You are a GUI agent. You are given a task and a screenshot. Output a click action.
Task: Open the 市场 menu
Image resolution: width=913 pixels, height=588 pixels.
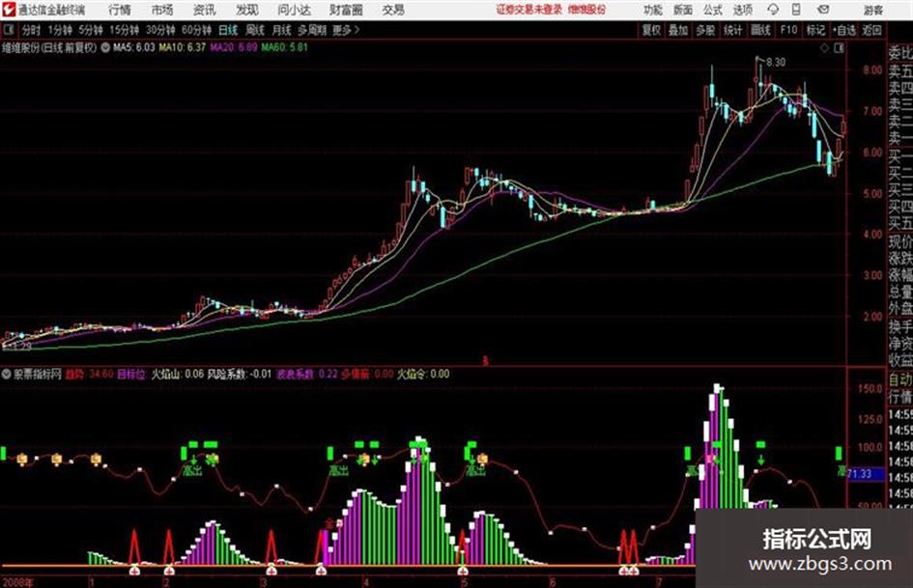[162, 10]
